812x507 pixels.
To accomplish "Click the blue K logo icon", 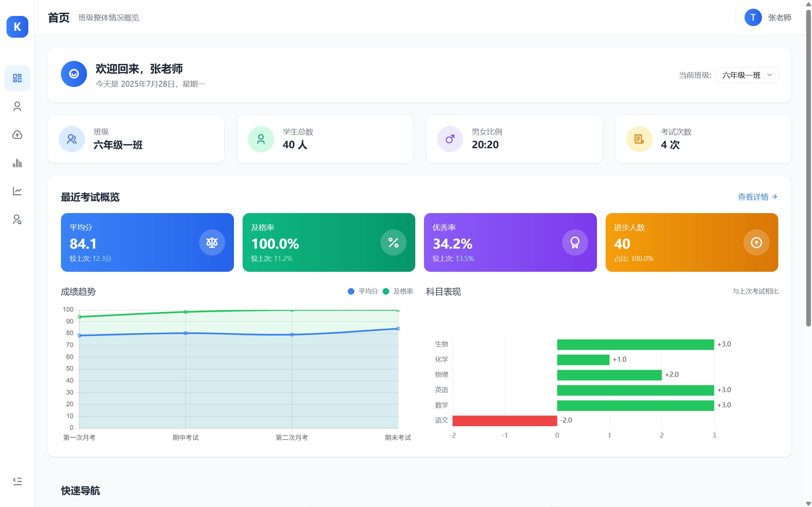I will coord(17,27).
